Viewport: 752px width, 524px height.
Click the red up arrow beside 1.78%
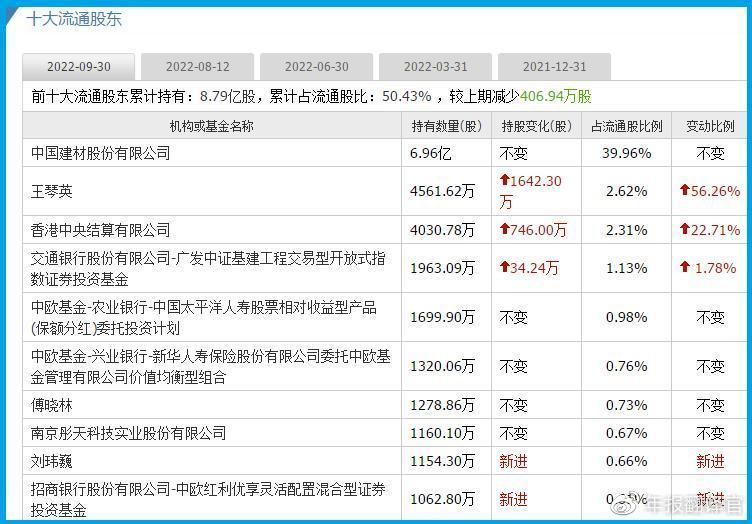point(685,267)
